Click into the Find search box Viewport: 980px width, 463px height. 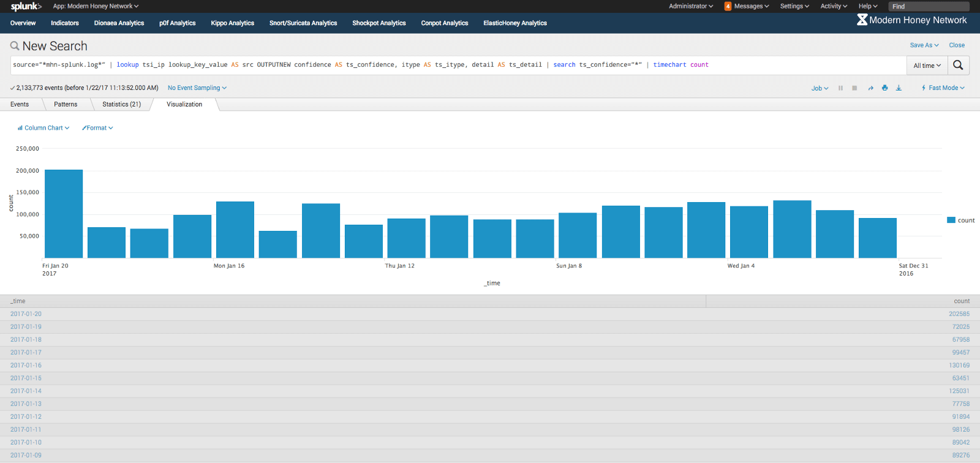tap(929, 7)
